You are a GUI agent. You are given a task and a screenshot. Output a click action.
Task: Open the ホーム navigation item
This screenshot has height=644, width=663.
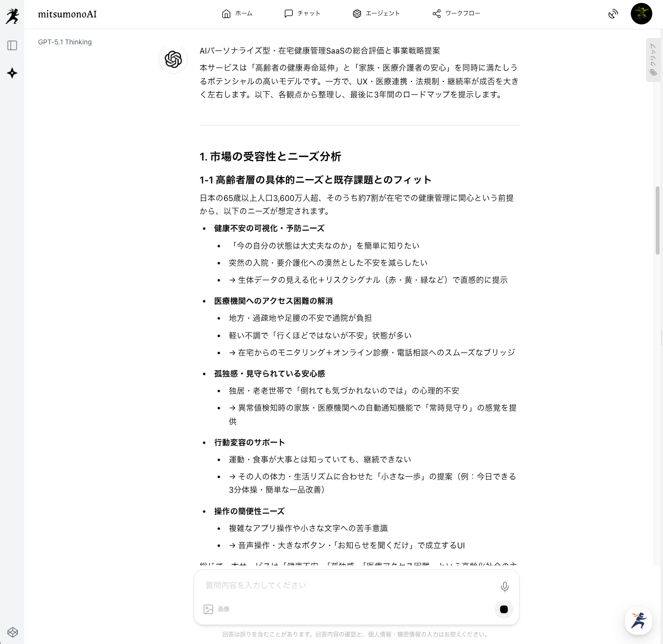[x=237, y=14]
